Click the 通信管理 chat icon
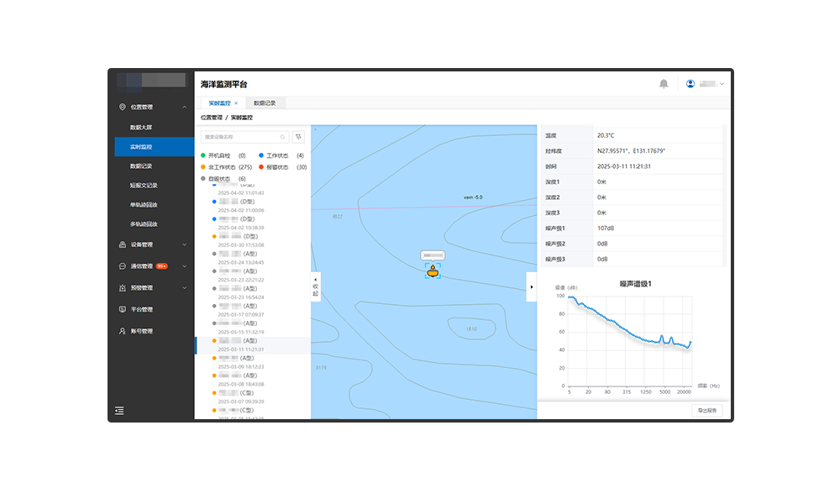Viewport: 840px width, 504px height. point(122,266)
